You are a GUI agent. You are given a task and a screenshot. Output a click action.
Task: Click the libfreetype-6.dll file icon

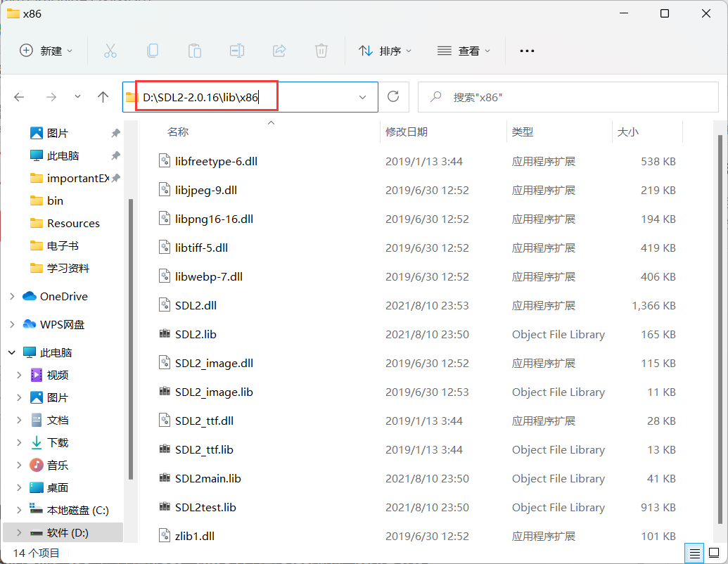pyautogui.click(x=165, y=161)
